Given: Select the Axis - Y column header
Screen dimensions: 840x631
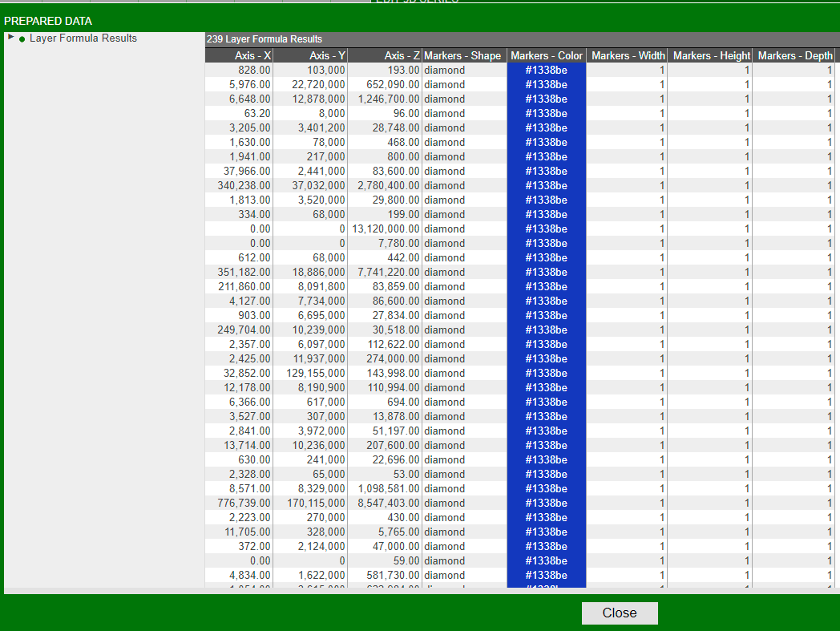Looking at the screenshot, I should [x=310, y=55].
